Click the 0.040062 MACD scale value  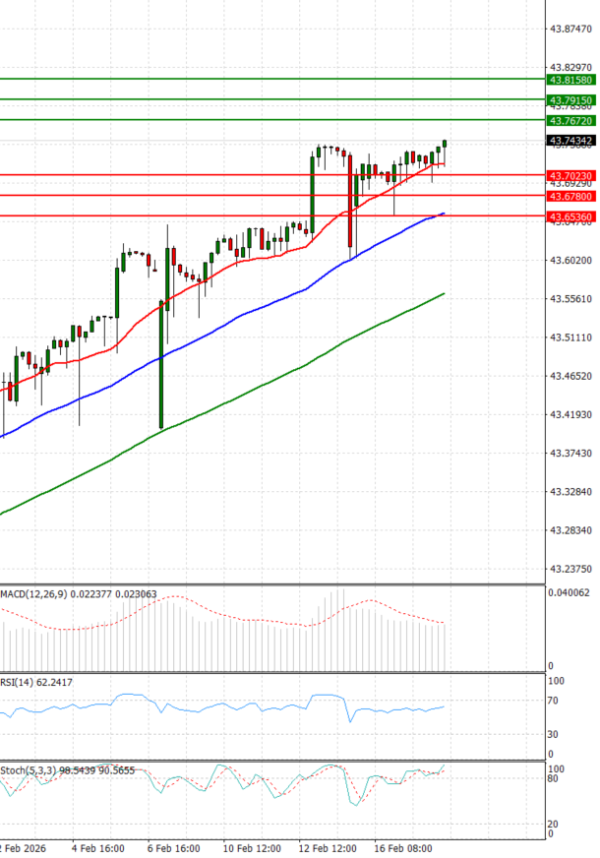[x=571, y=594]
